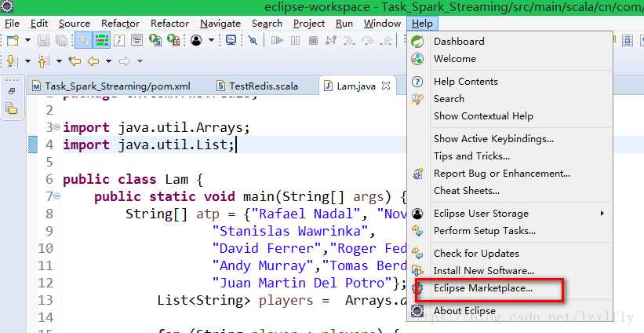The height and width of the screenshot is (333, 644).
Task: Click the Save All toolbar icon
Action: click(x=60, y=40)
